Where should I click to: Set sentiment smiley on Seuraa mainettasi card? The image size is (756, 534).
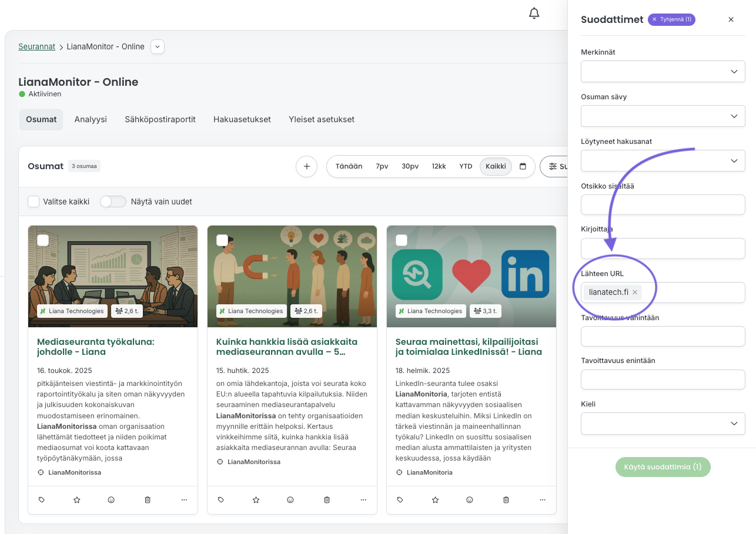tap(470, 500)
